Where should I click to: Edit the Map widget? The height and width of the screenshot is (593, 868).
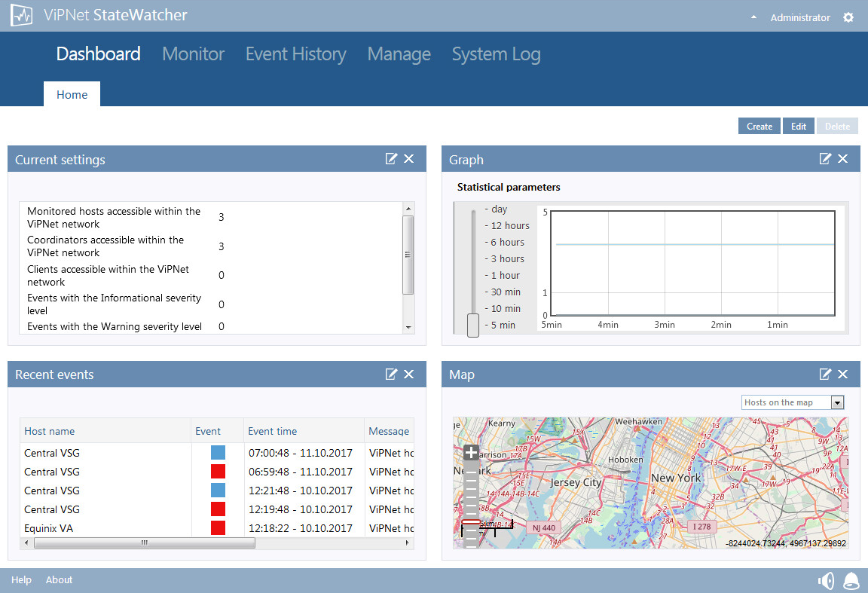[825, 374]
